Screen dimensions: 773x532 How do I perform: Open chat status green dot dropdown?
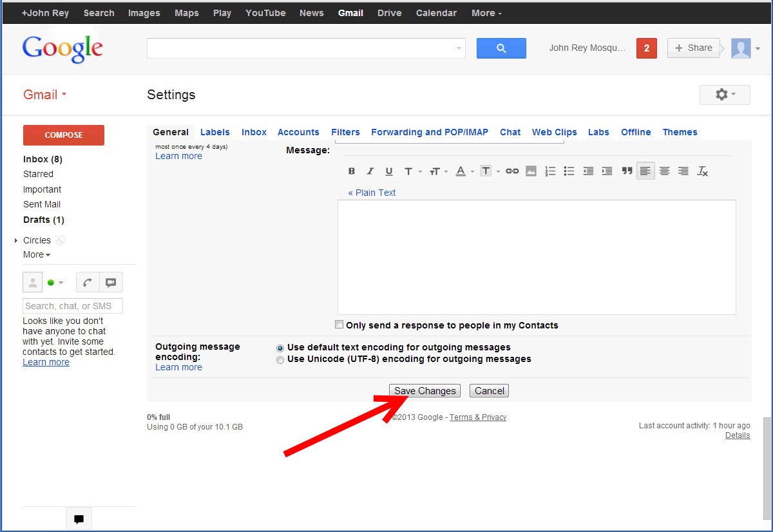55,282
